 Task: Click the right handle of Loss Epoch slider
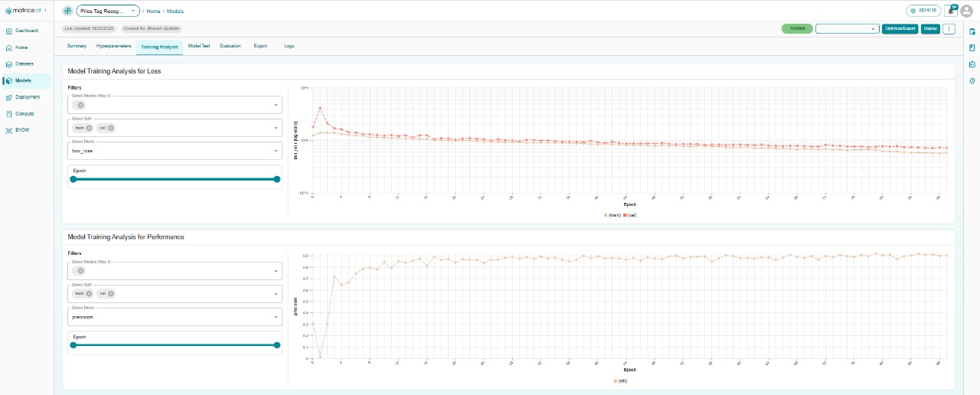pyautogui.click(x=277, y=179)
